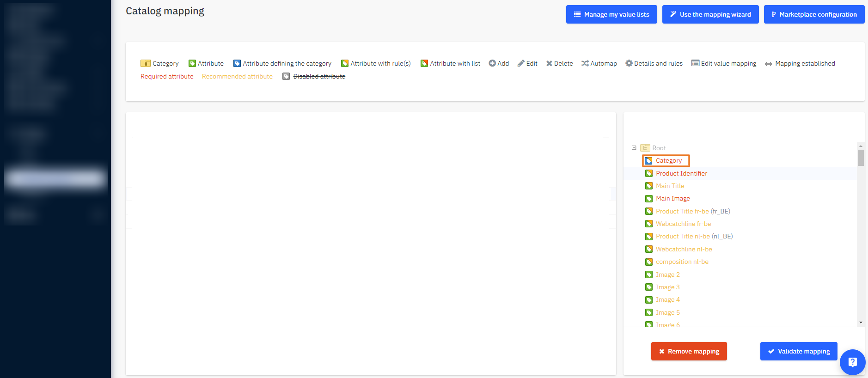Click the Add plus icon in legend
This screenshot has width=868, height=378.
click(492, 63)
